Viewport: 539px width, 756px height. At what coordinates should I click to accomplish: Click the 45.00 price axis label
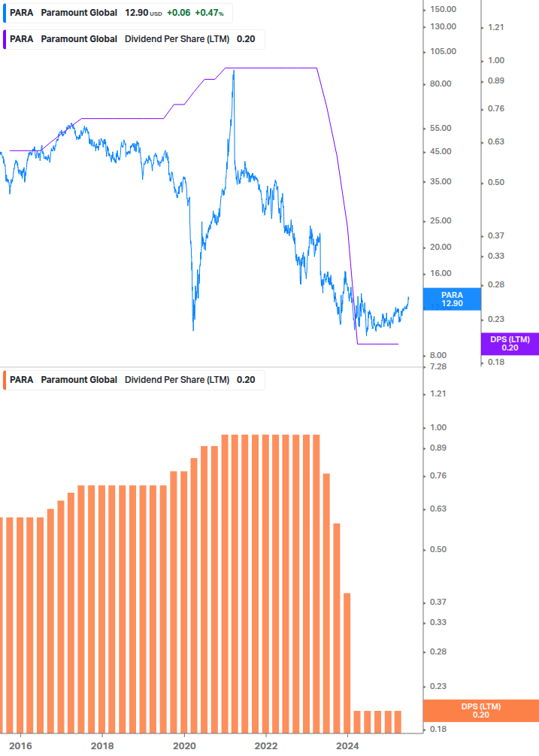coord(441,151)
